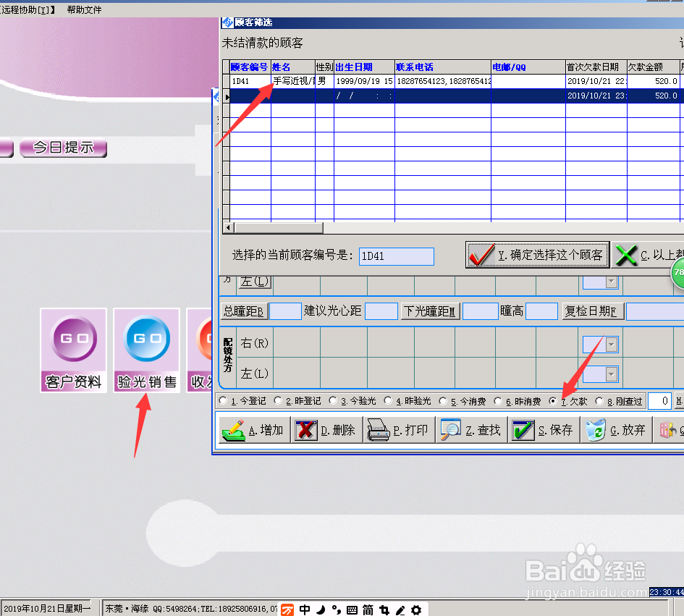Click the S.保存 save button
This screenshot has width=684, height=616.
pos(544,430)
